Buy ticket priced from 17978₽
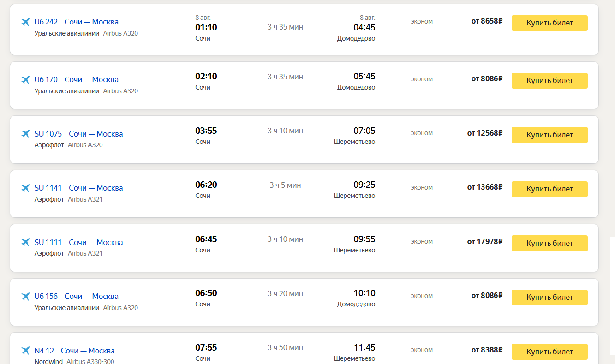This screenshot has width=615, height=364. [x=549, y=244]
